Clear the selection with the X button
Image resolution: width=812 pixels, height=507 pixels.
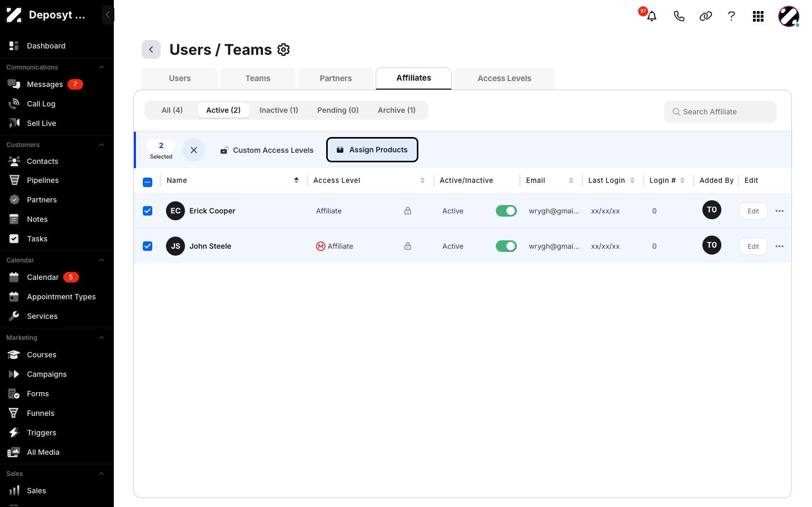click(194, 150)
